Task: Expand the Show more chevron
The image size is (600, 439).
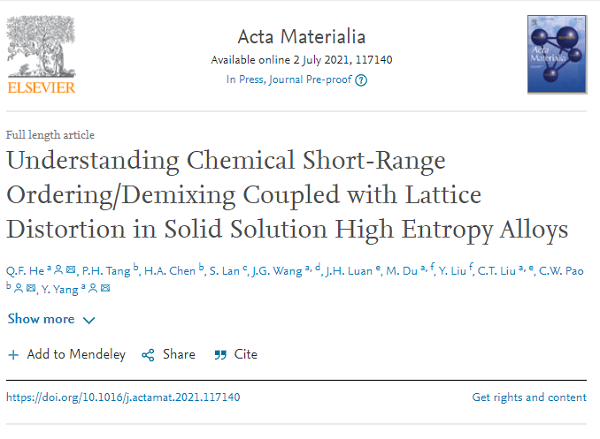Action: tap(89, 320)
